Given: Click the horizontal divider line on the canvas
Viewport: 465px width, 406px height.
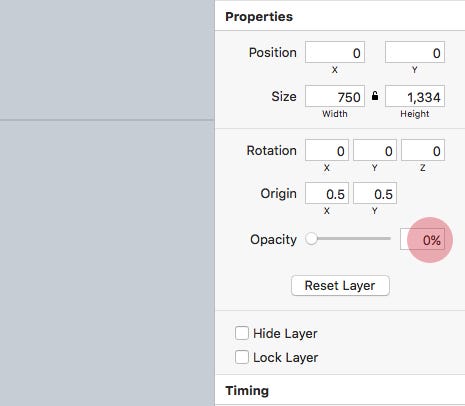Looking at the screenshot, I should click(107, 120).
